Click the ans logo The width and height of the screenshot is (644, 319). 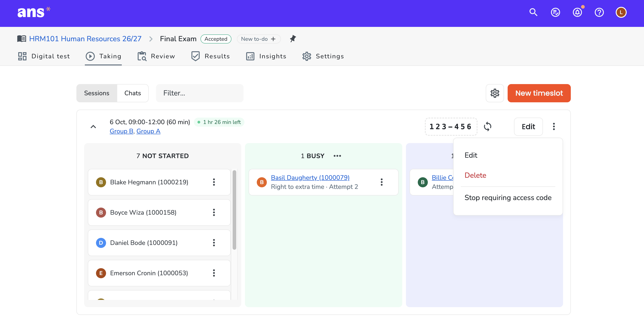tap(34, 12)
